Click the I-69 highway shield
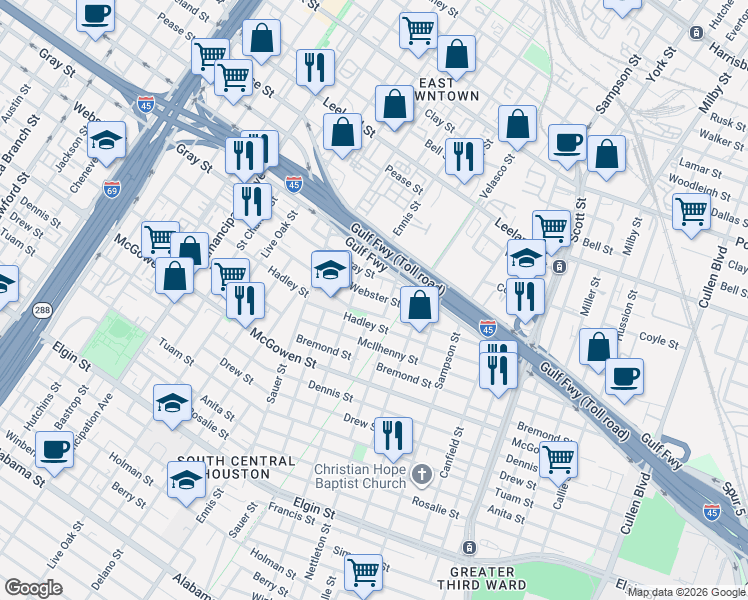This screenshot has height=600, width=748. pyautogui.click(x=111, y=189)
